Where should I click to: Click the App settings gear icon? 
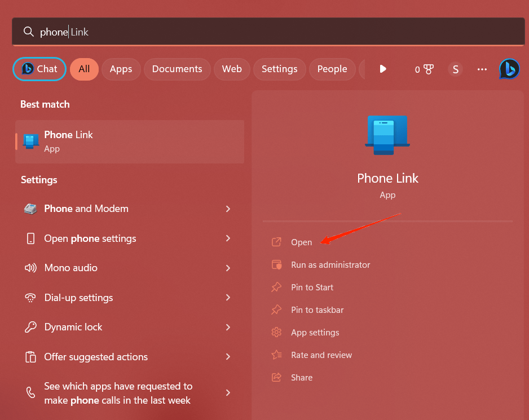click(276, 332)
